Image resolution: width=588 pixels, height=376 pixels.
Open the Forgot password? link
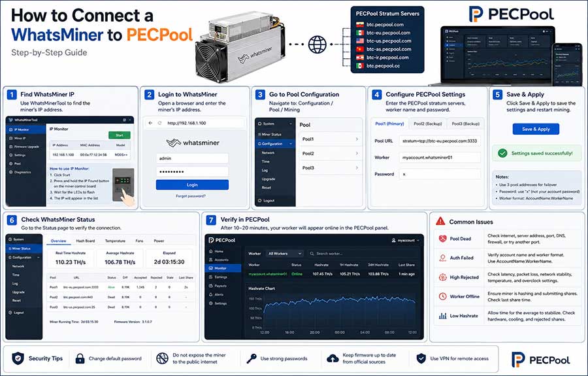[x=191, y=196]
